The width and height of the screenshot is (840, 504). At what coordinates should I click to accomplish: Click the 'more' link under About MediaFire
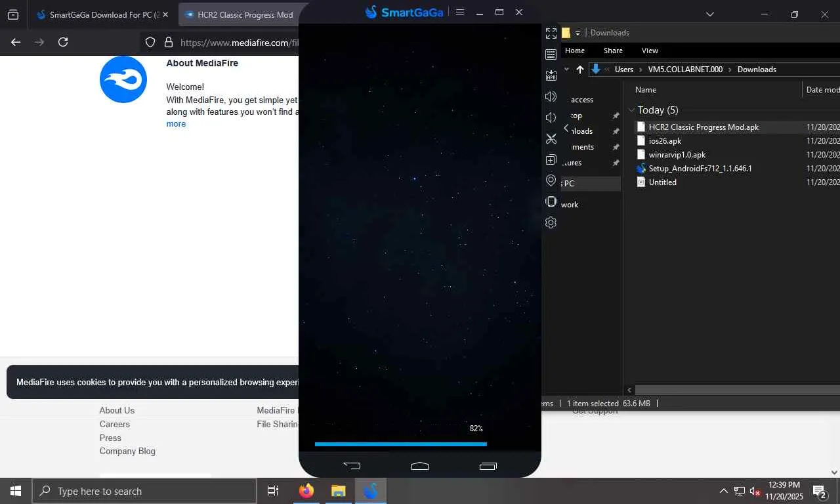pyautogui.click(x=176, y=124)
